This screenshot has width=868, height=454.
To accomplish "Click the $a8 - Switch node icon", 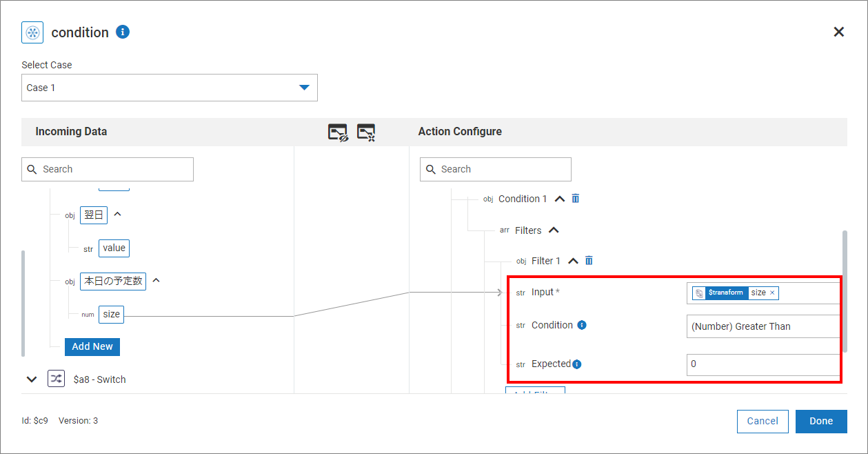I will tap(56, 379).
